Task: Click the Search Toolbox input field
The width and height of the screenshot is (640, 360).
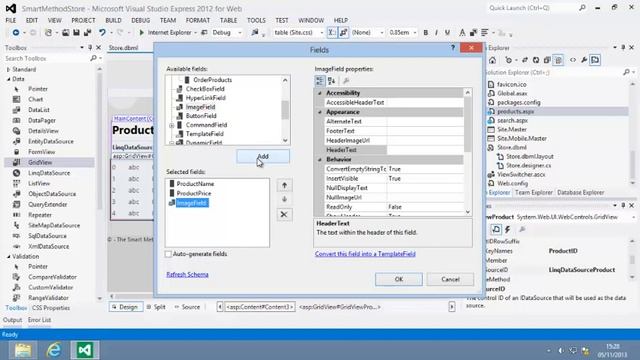Action: click(x=47, y=59)
